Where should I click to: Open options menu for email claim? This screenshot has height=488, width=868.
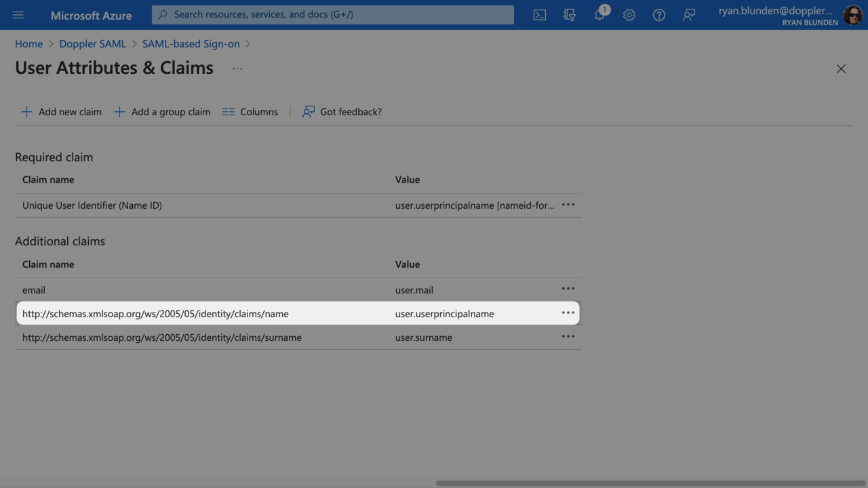568,289
